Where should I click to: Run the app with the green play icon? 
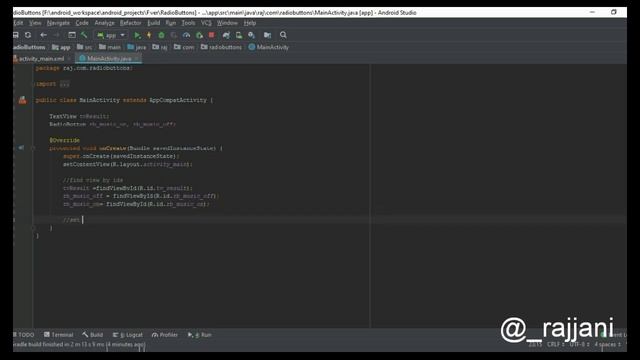click(x=137, y=35)
